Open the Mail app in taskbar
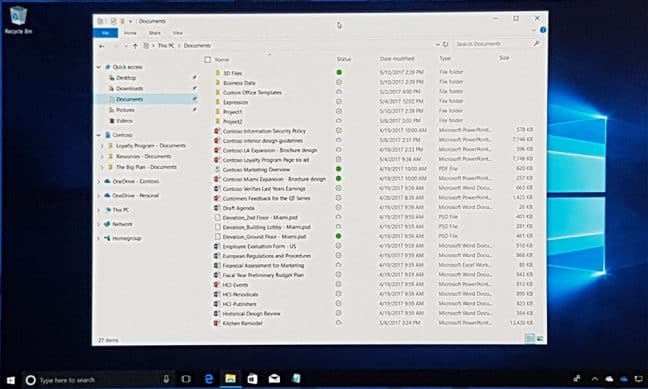The height and width of the screenshot is (389, 648). coord(274,379)
